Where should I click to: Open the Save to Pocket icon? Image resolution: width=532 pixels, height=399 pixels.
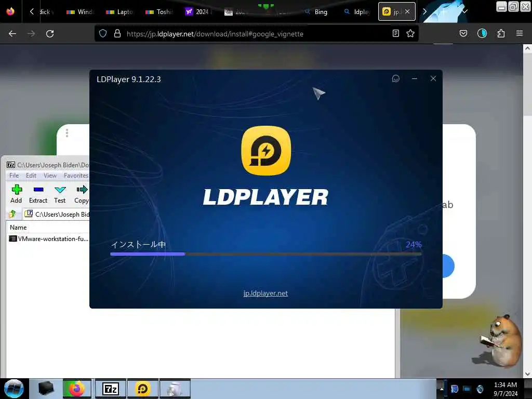pos(463,34)
